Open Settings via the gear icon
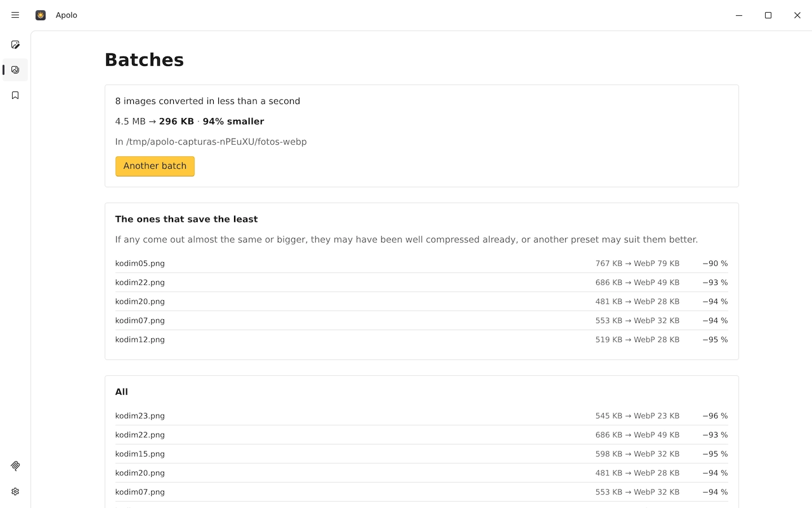The width and height of the screenshot is (812, 508). click(15, 491)
